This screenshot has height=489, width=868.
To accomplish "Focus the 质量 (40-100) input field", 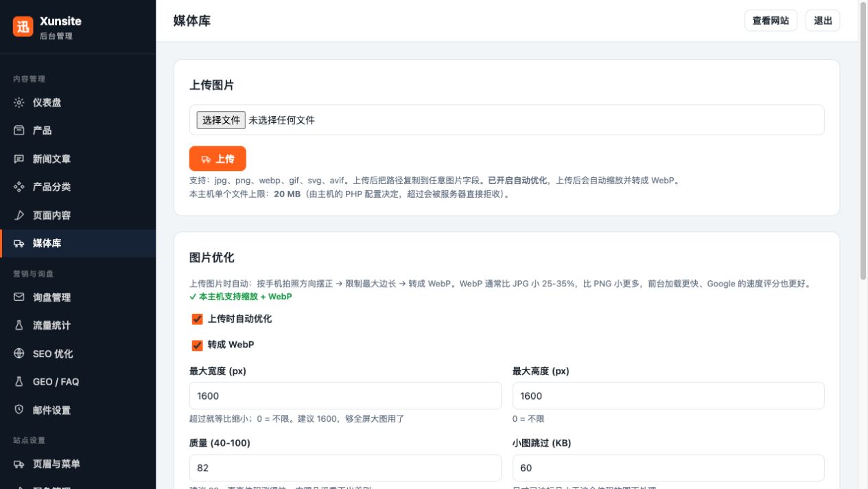I will coord(346,468).
